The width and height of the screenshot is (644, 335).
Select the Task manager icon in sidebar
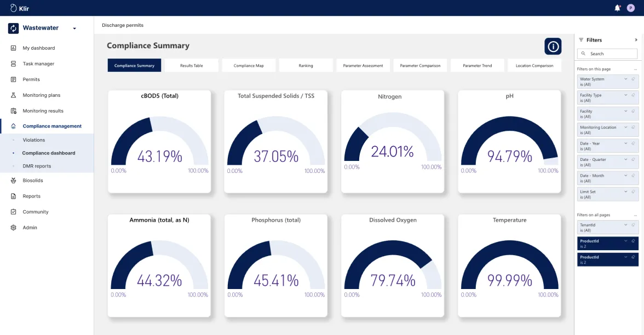(x=12, y=63)
